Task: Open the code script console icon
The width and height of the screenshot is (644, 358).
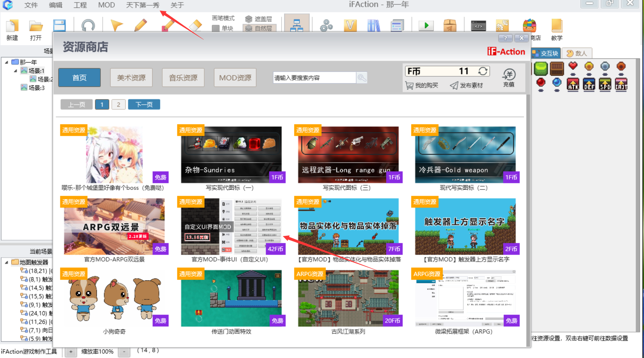Action: point(478,26)
